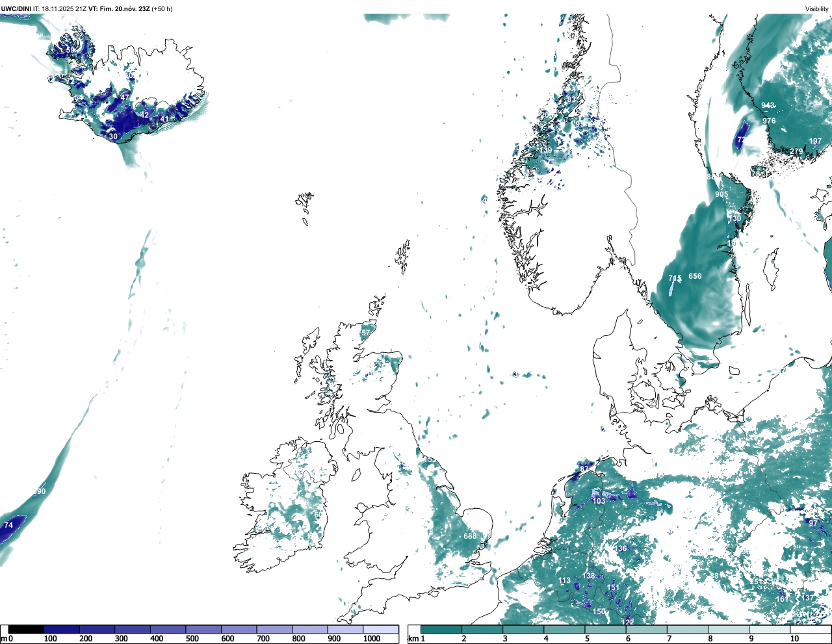Click the '976' value over Finland
The width and height of the screenshot is (832, 644).
pyautogui.click(x=769, y=121)
